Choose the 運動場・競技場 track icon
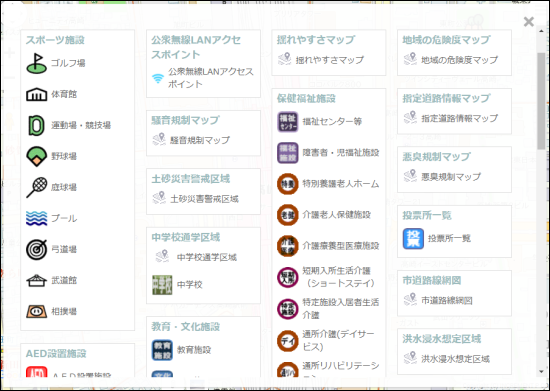550x391 pixels. (x=36, y=125)
